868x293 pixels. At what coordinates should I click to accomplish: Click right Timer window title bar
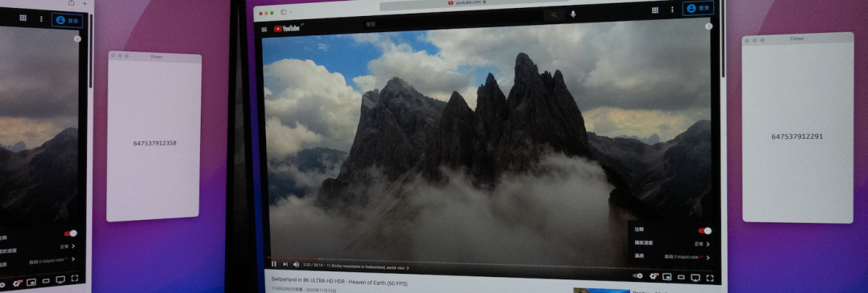(797, 39)
